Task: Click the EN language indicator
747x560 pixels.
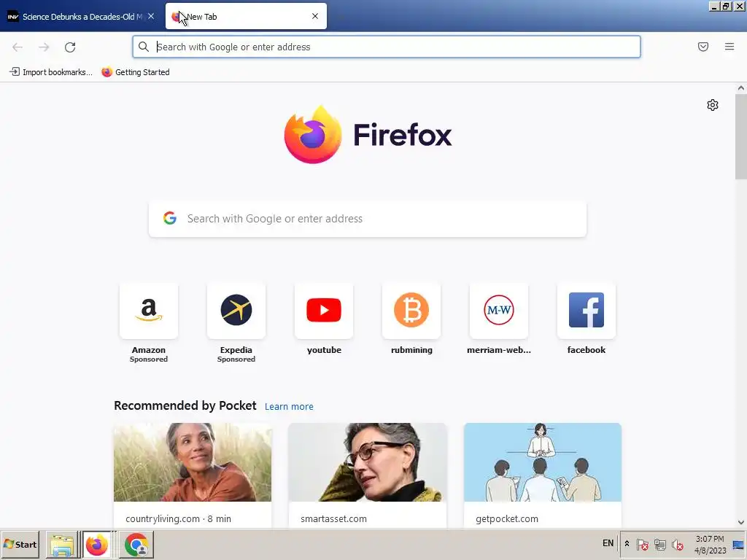Action: click(x=608, y=543)
